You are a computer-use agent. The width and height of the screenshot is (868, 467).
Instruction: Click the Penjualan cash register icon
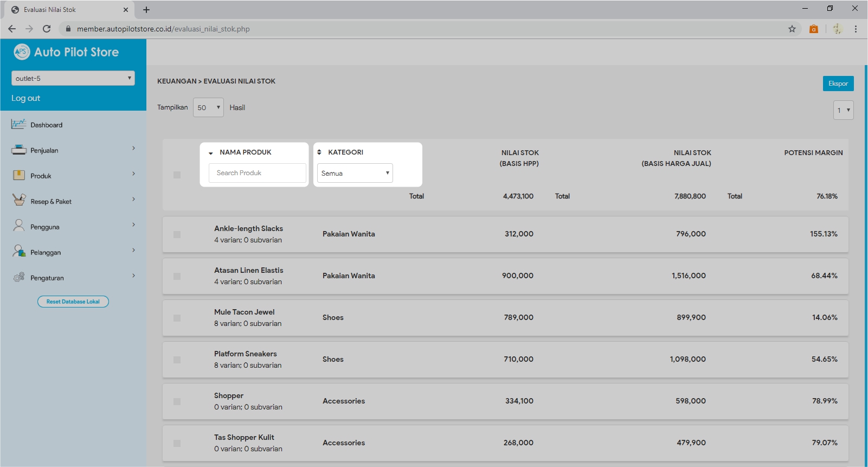[x=19, y=150]
